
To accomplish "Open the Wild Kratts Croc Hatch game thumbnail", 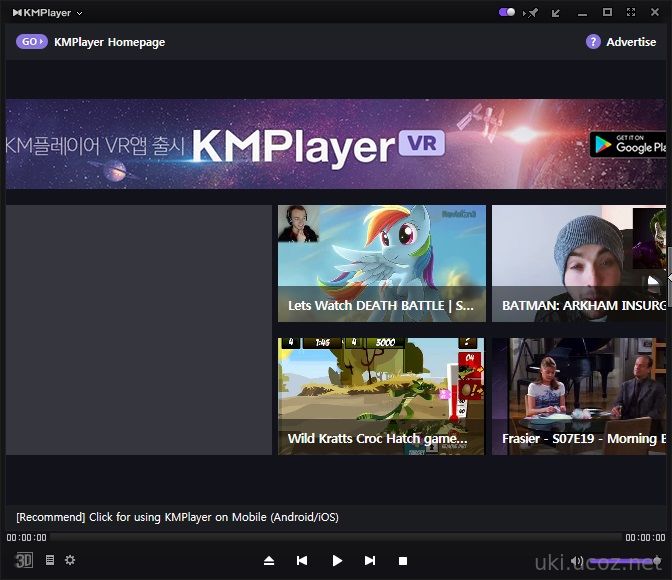I will pos(381,396).
